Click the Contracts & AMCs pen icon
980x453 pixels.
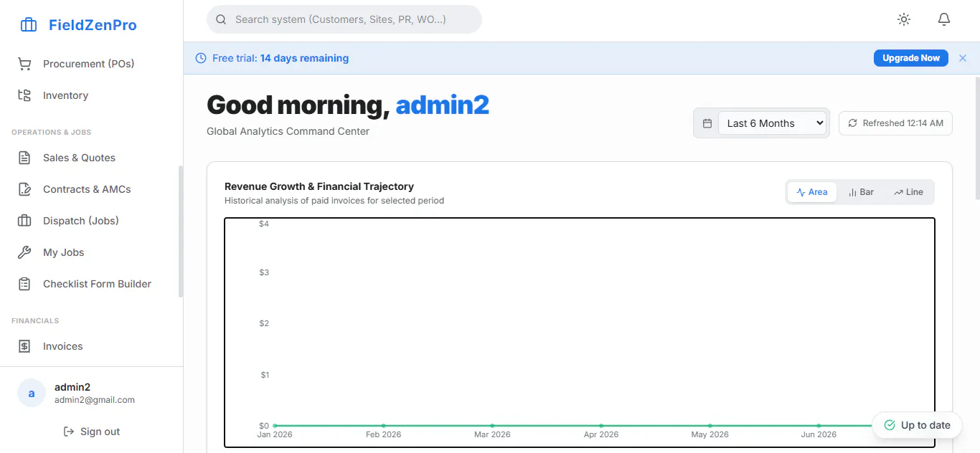[x=24, y=189]
